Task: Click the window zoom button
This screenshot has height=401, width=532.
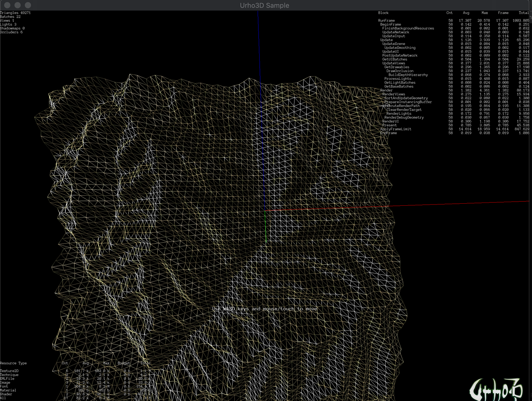Action: 28,5
